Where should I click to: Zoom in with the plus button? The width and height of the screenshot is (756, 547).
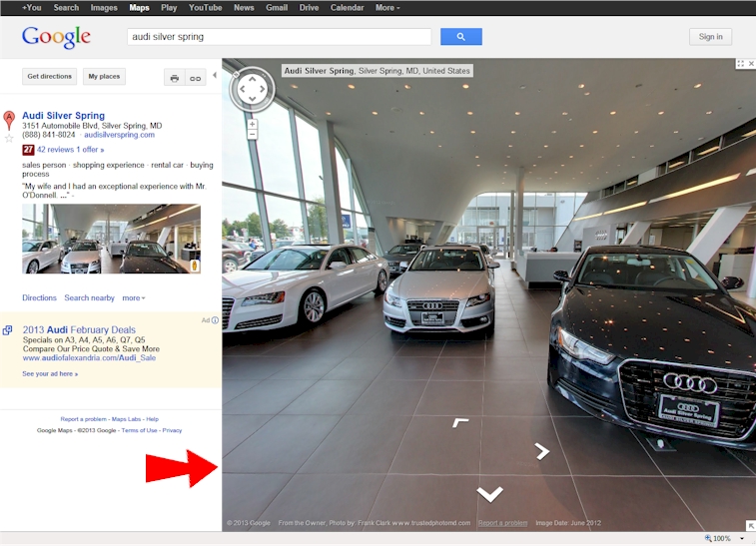[252, 125]
